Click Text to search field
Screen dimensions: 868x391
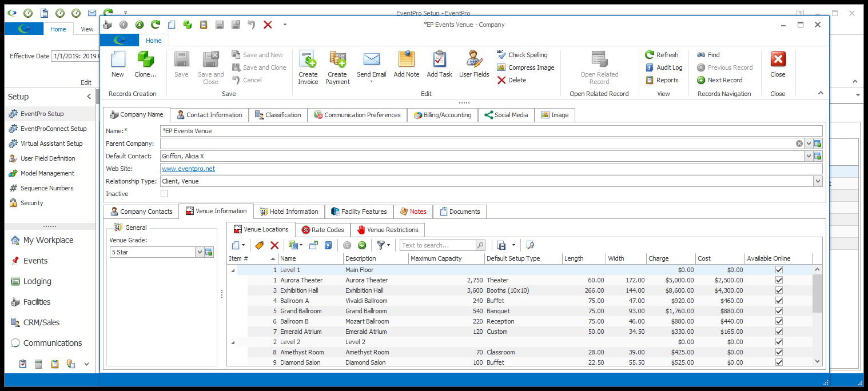[437, 245]
